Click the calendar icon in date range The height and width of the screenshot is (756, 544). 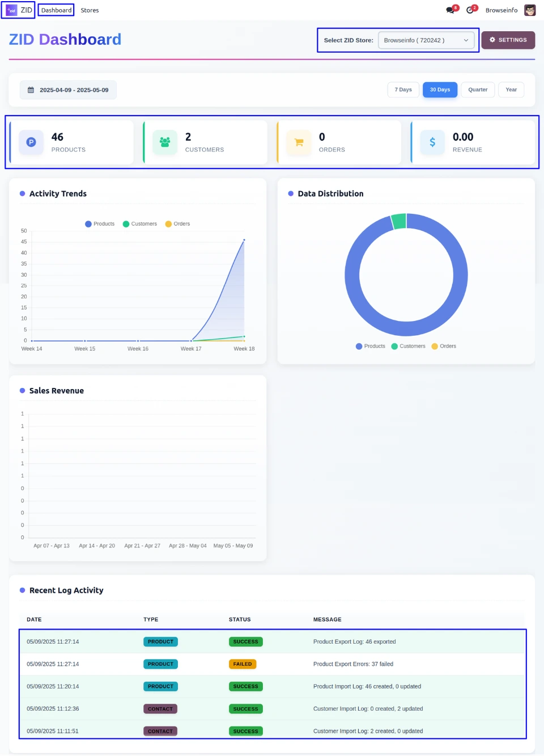(x=31, y=90)
